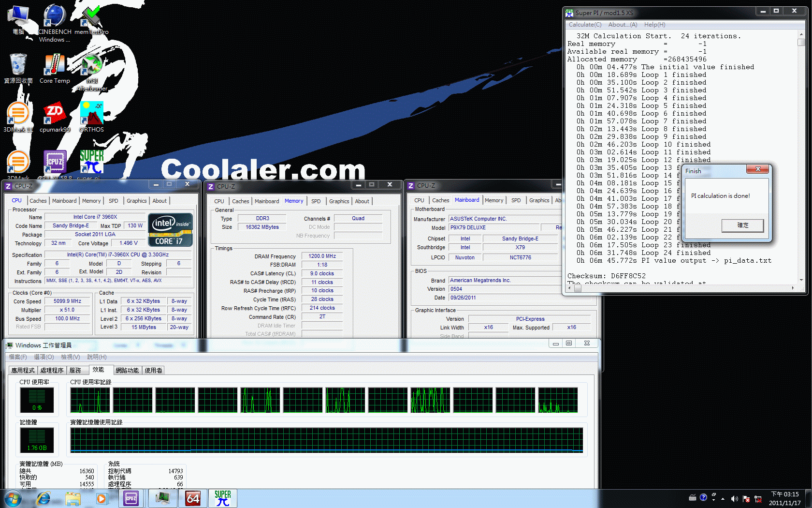The image size is (812, 508).
Task: Open the About tab in left CPU-Z
Action: (159, 201)
